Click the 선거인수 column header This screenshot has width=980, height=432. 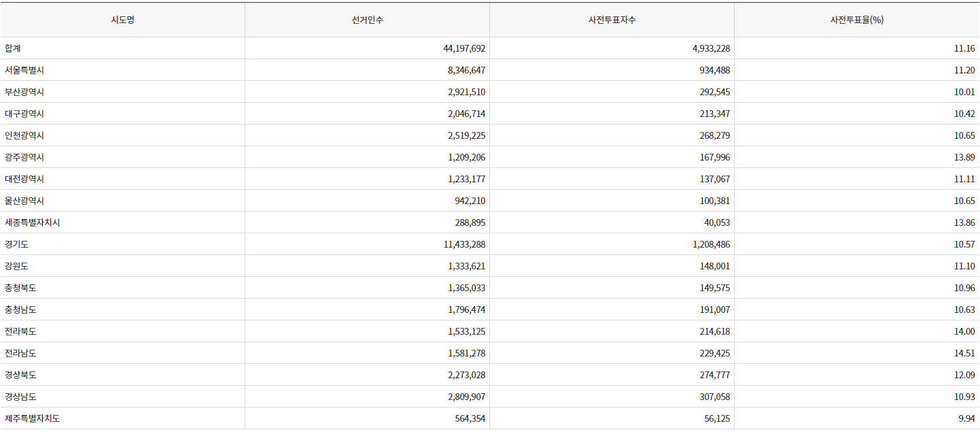coord(367,20)
